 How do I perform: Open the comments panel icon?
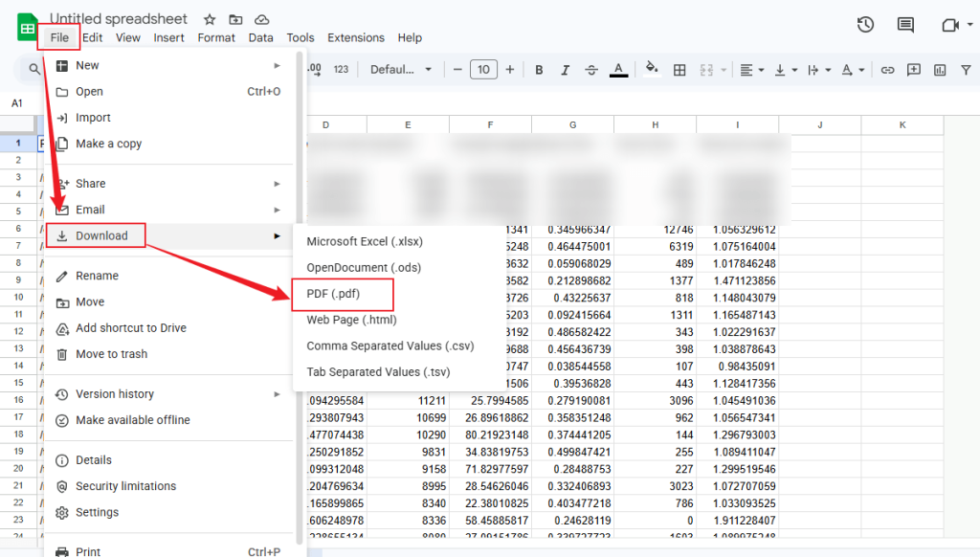coord(905,25)
